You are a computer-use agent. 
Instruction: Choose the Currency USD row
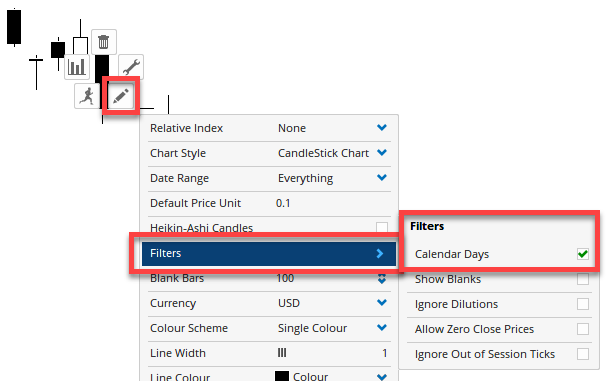[x=269, y=303]
